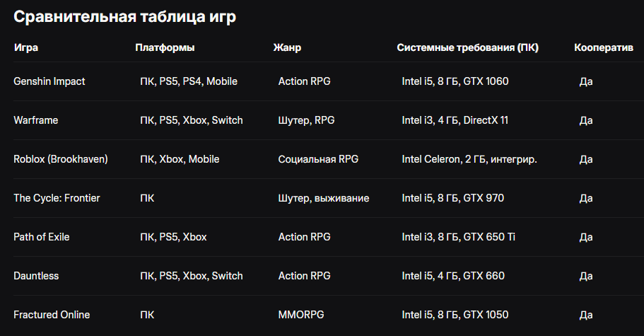This screenshot has width=644, height=336.
Task: Select the 'Игра' column header
Action: [x=26, y=47]
